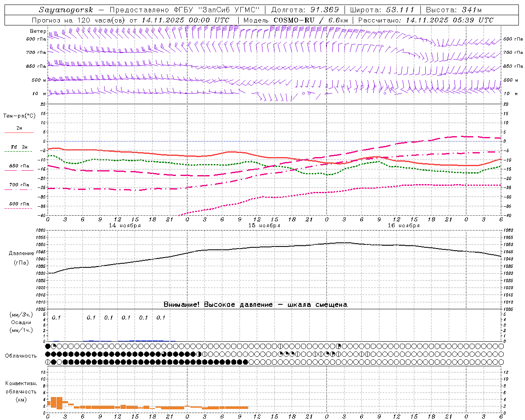Click the (мм/1ч.) precipitation unit label

[21, 330]
